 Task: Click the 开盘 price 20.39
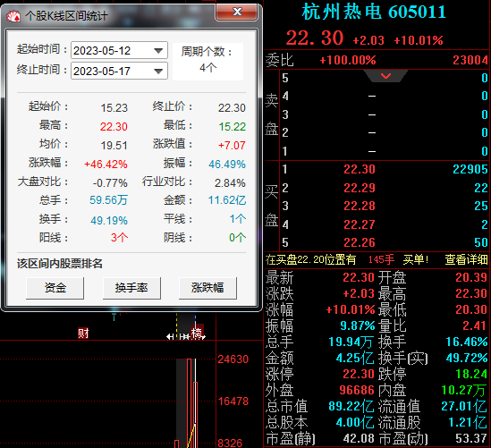coord(471,277)
